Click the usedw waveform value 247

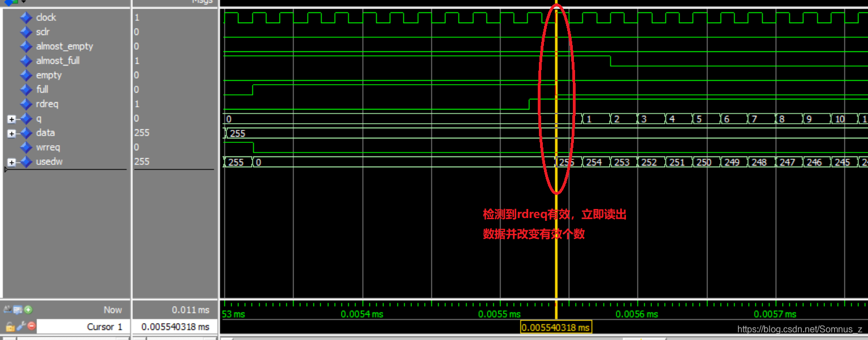[x=787, y=162]
